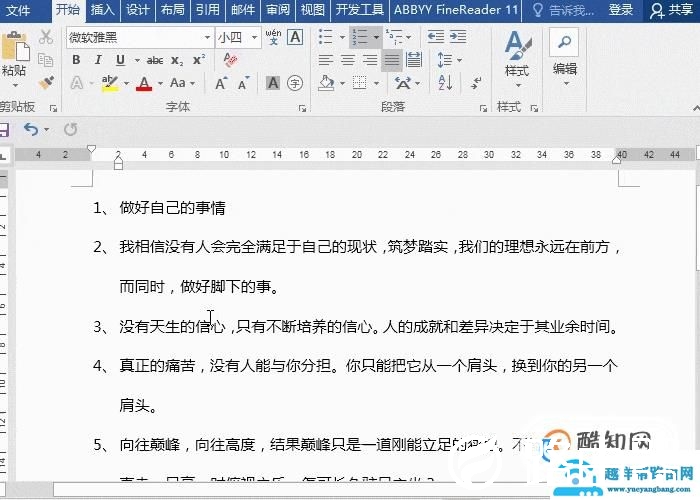Expand the underline style dropdown arrow
The image size is (700, 500).
(x=137, y=60)
